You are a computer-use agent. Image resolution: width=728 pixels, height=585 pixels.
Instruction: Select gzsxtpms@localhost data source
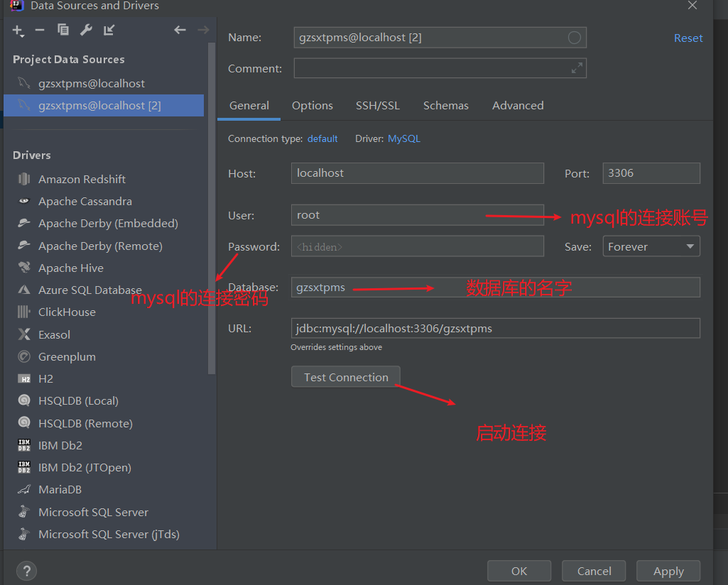click(x=104, y=84)
